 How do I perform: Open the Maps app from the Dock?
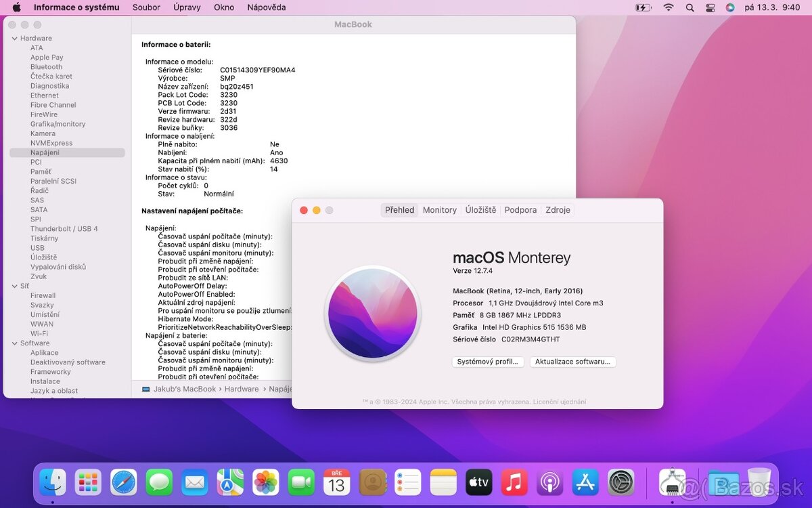(x=230, y=482)
